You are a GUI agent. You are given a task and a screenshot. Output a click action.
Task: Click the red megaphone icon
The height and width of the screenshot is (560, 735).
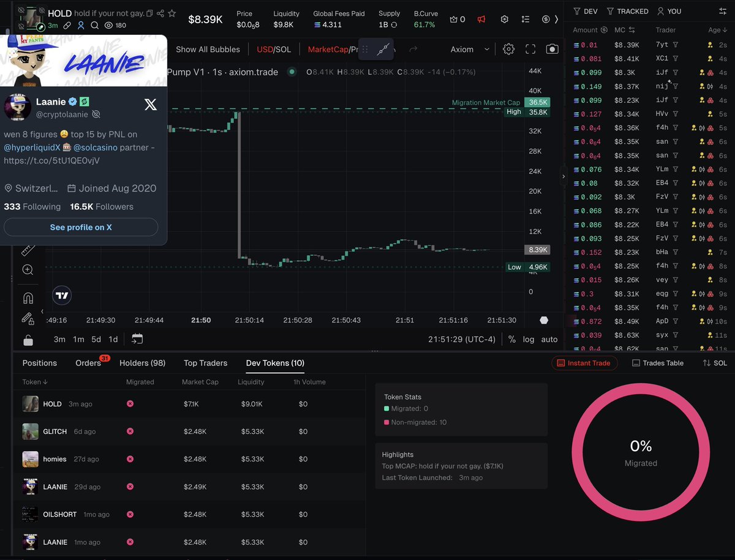pyautogui.click(x=481, y=19)
